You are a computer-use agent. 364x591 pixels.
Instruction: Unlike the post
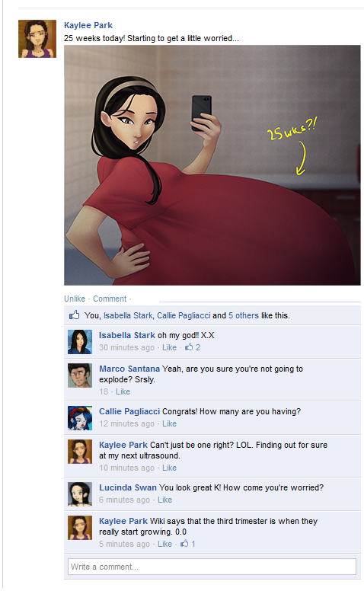coord(75,299)
